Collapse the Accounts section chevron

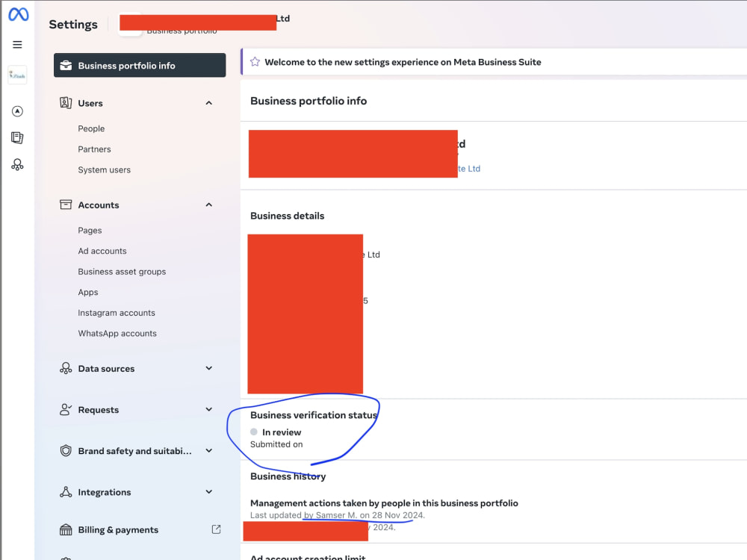[x=208, y=205]
